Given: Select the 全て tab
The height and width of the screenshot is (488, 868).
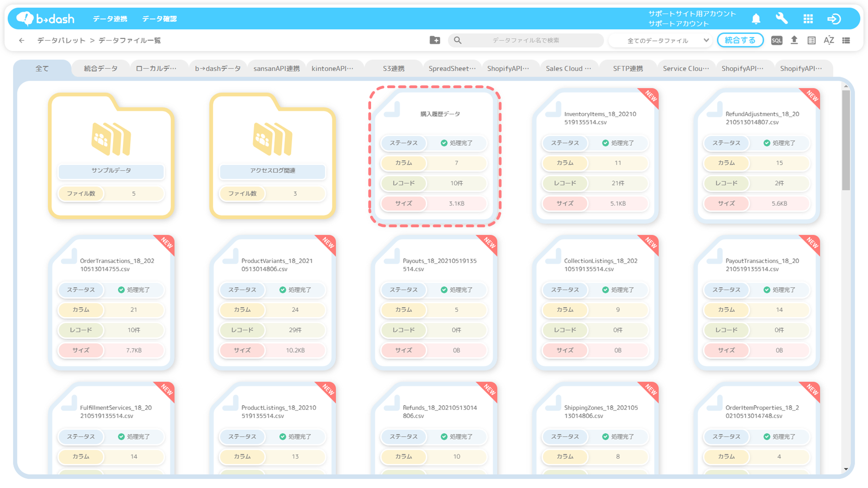Looking at the screenshot, I should [x=42, y=68].
